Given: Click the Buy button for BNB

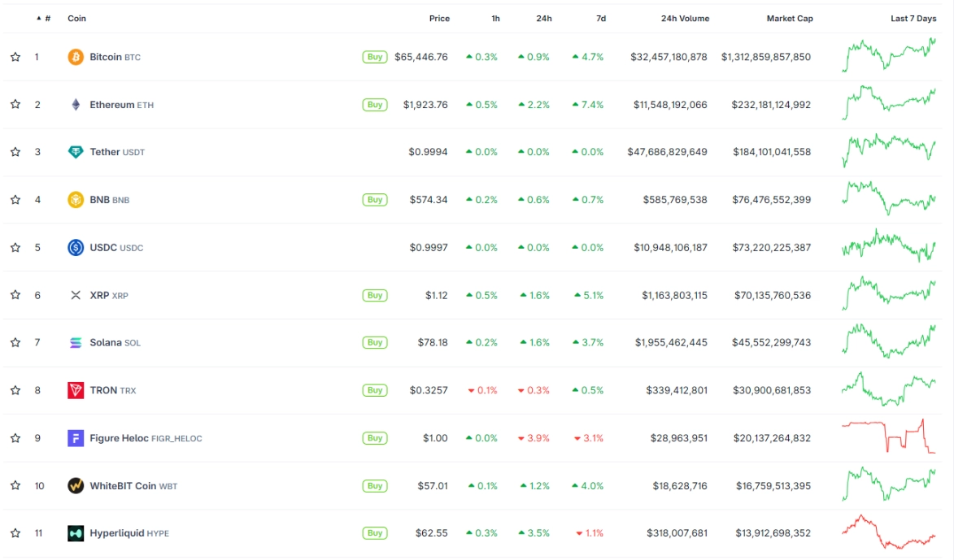Looking at the screenshot, I should pos(375,199).
